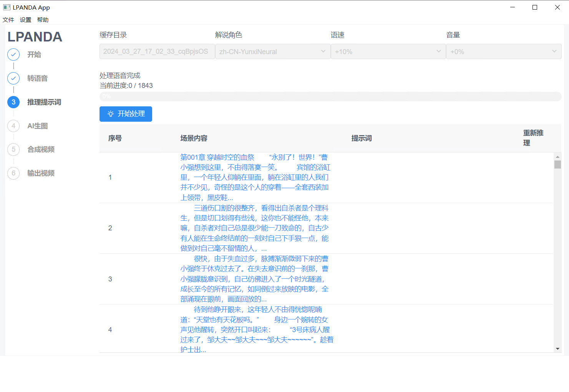This screenshot has width=569, height=392.
Task: Open the 解说角色 zh-CN-YunxiNeural dropdown
Action: (x=273, y=51)
